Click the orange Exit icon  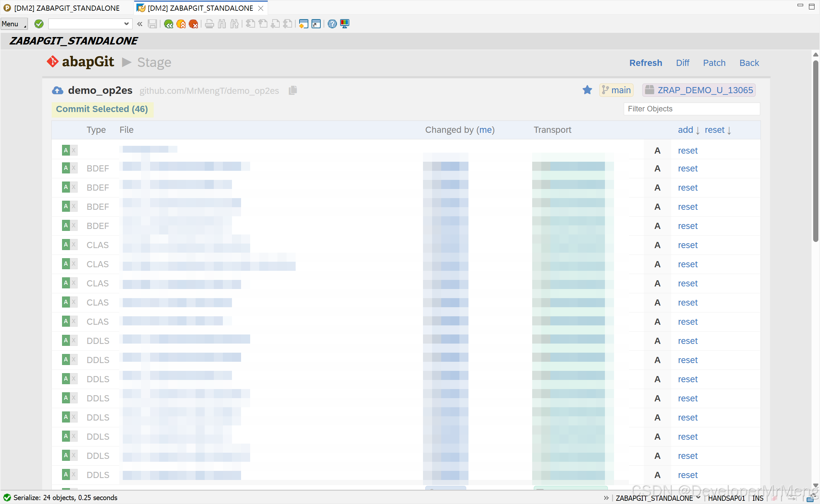181,24
